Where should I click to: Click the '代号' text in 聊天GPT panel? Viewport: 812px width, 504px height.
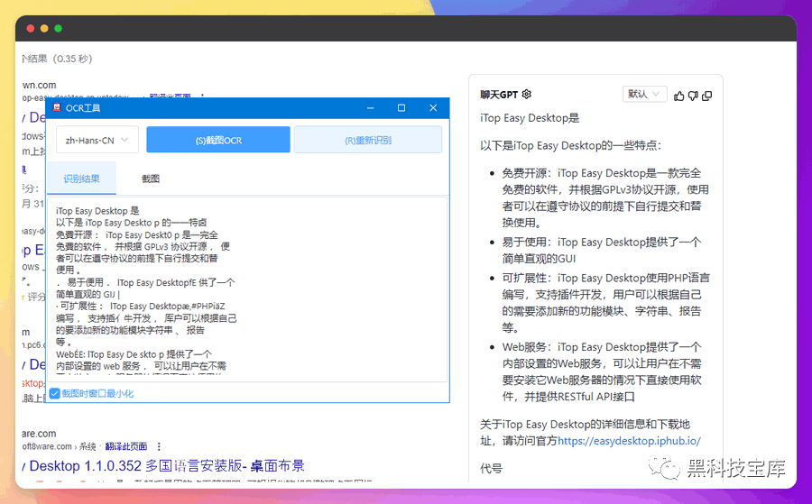tap(491, 469)
